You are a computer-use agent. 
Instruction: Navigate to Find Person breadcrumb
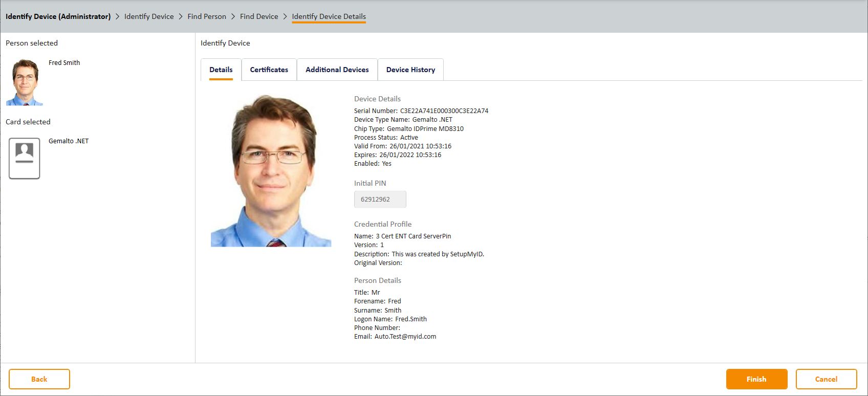[x=207, y=16]
